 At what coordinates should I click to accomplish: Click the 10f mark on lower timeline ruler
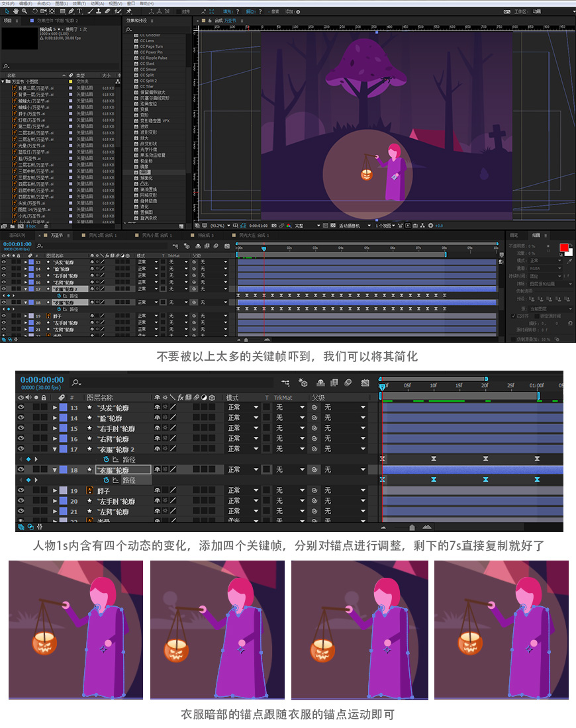pyautogui.click(x=433, y=385)
